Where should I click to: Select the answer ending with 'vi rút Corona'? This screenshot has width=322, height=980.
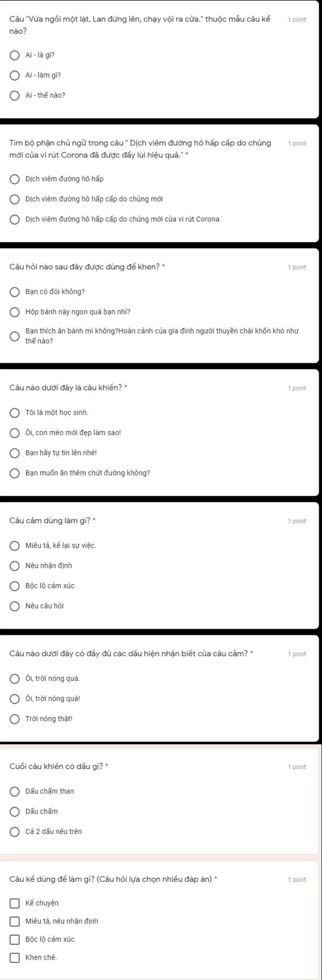14,220
